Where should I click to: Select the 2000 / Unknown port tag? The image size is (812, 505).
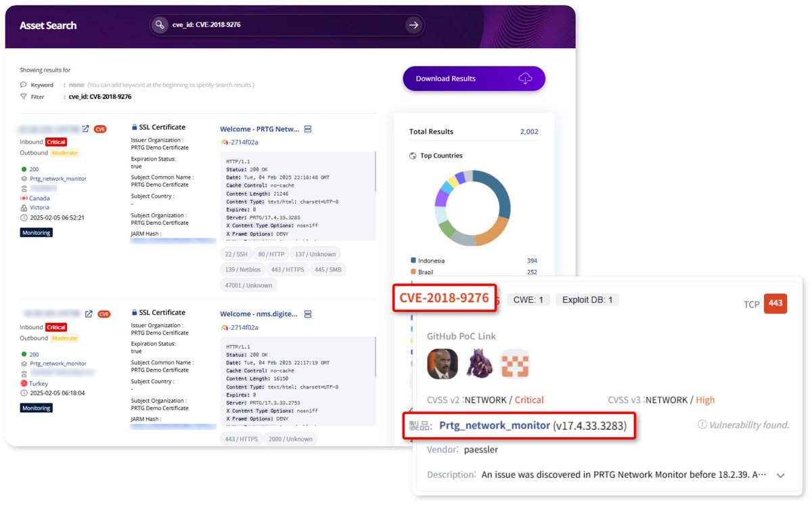coord(290,439)
